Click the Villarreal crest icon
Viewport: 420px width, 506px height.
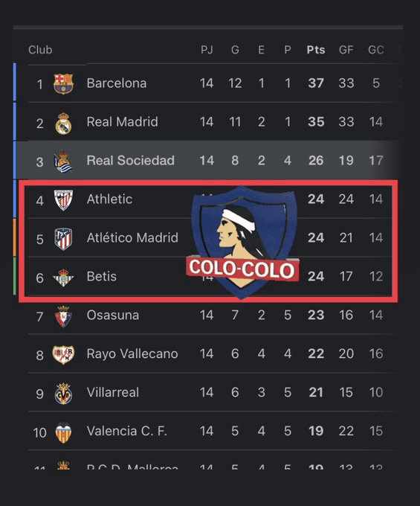click(63, 394)
